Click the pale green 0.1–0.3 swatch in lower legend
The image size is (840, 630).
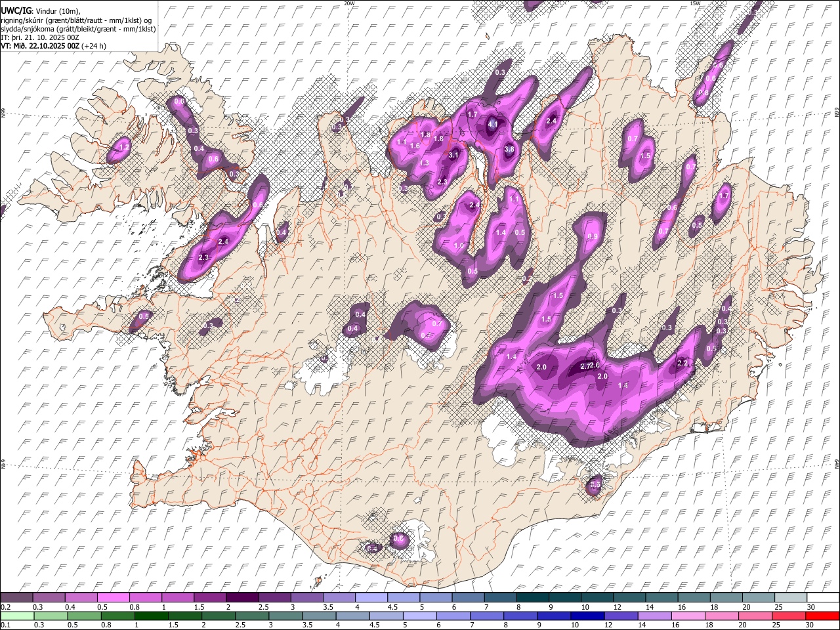17,616
